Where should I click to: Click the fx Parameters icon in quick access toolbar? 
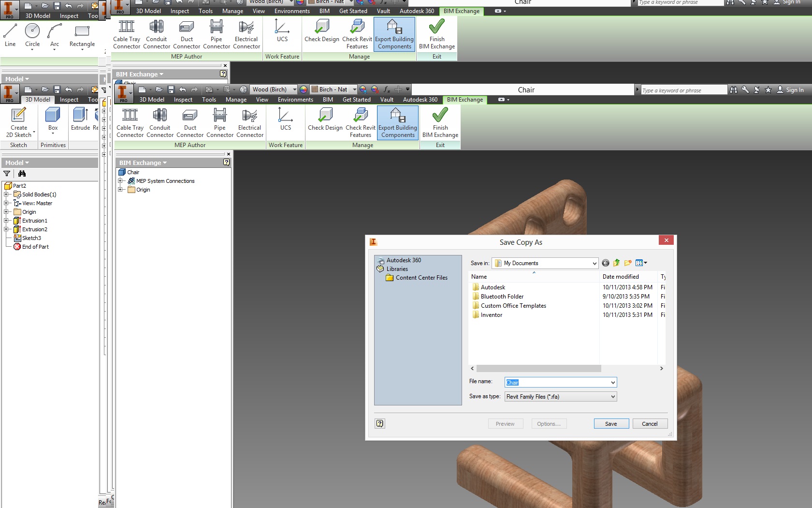click(x=386, y=90)
